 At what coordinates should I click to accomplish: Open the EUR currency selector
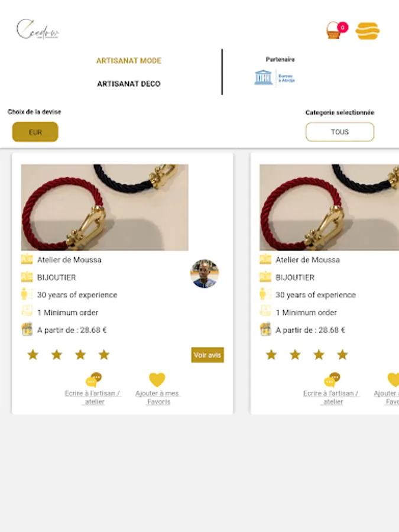click(35, 132)
